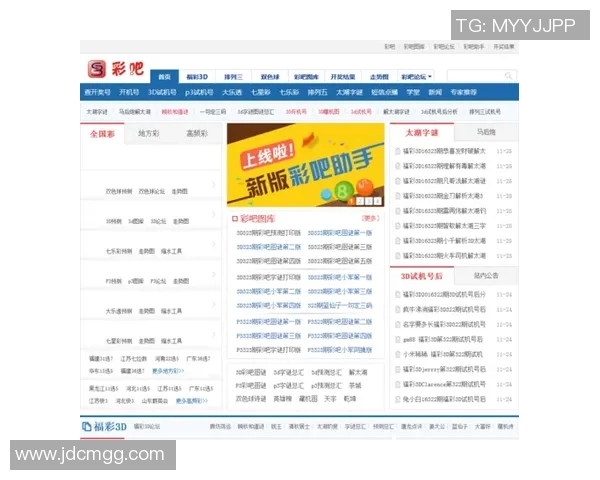Click 开奖结果 link in top bar
The image size is (600, 480).
point(504,47)
